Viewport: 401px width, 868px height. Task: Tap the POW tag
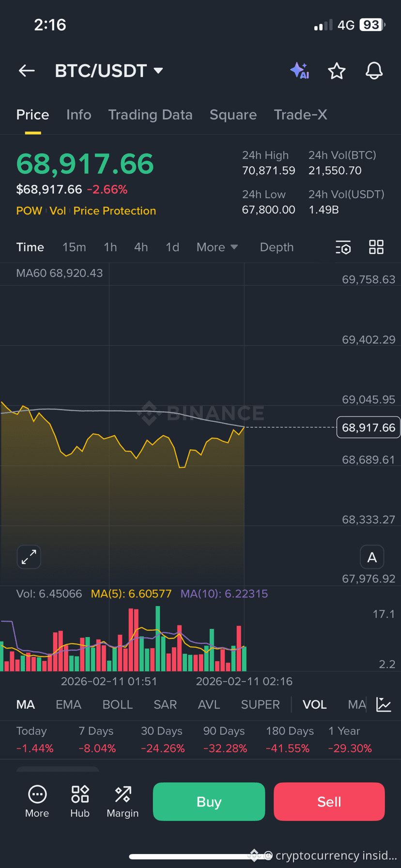[x=29, y=211]
